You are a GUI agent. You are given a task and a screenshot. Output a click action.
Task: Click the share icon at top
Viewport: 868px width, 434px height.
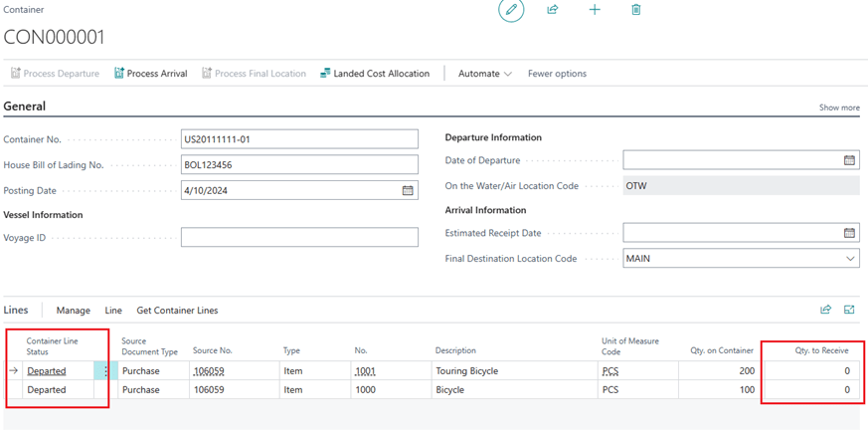553,10
